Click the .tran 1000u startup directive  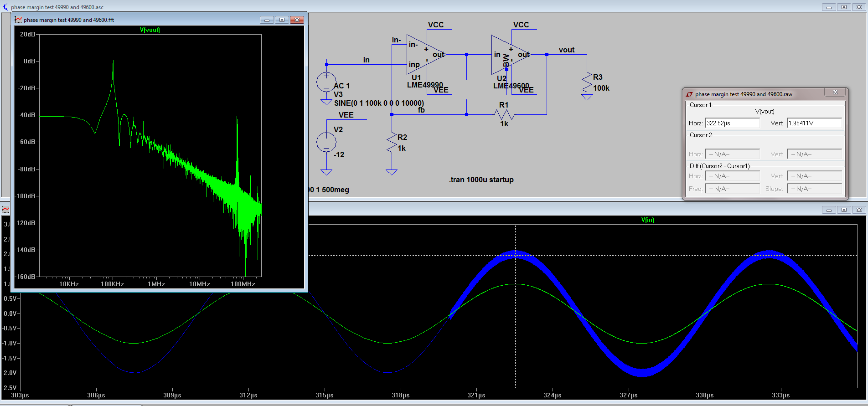pyautogui.click(x=481, y=180)
